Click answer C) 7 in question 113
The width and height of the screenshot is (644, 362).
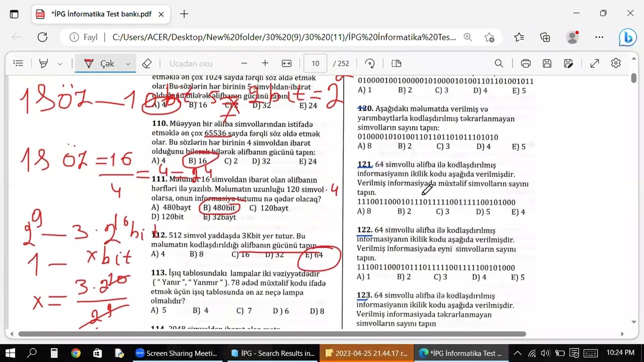[244, 311]
